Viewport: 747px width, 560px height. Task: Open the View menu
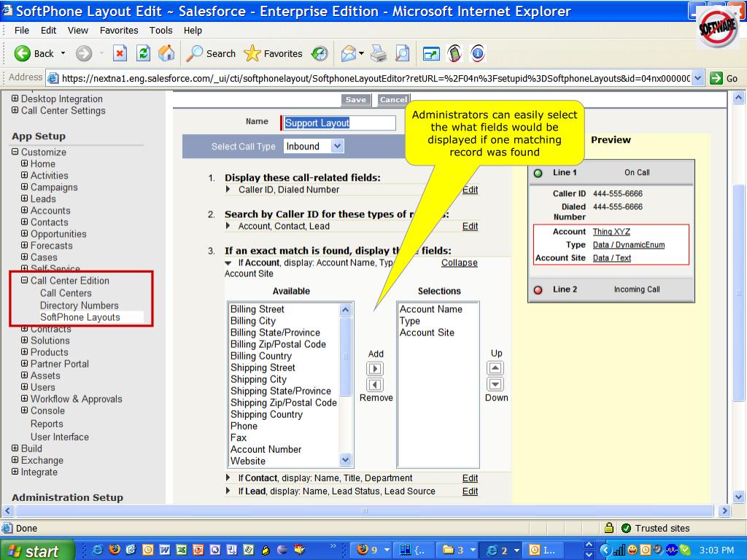(77, 31)
